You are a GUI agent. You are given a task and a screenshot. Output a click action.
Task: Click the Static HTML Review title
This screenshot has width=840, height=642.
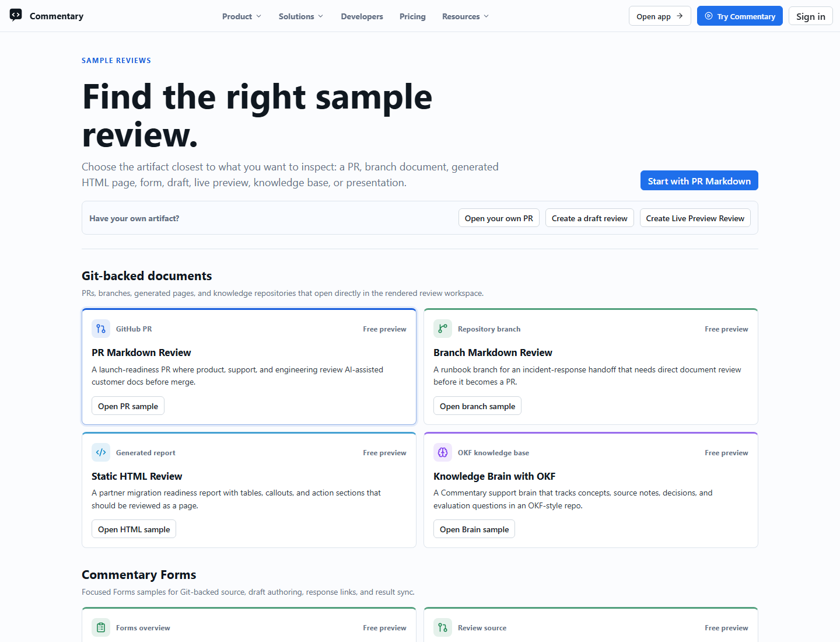pyautogui.click(x=136, y=476)
